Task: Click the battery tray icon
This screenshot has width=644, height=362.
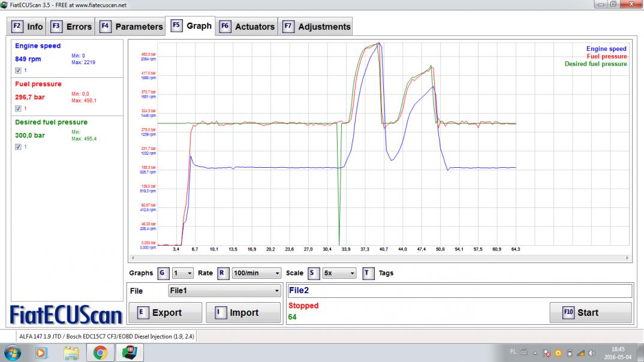Action: (570, 353)
